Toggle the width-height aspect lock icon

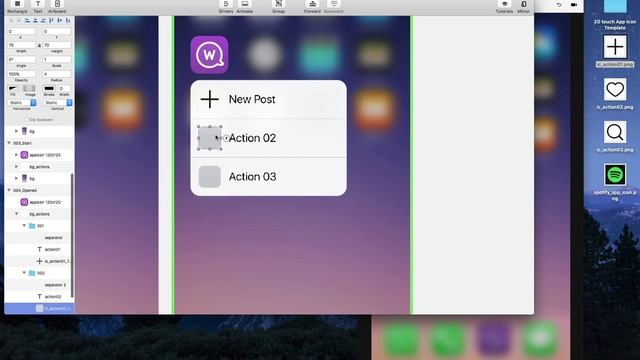pyautogui.click(x=39, y=45)
